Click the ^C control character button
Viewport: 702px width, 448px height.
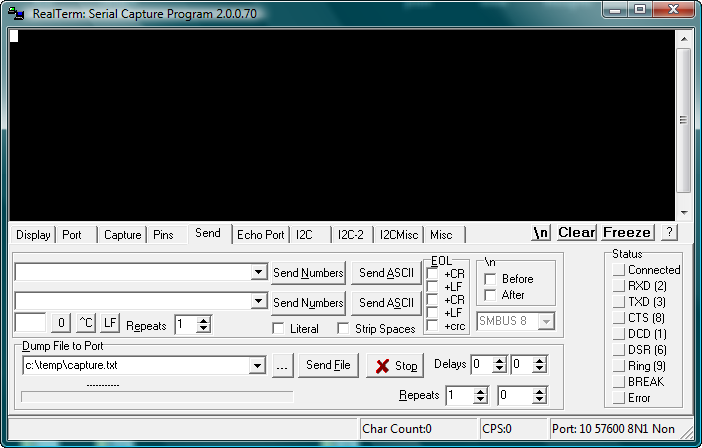(x=86, y=323)
